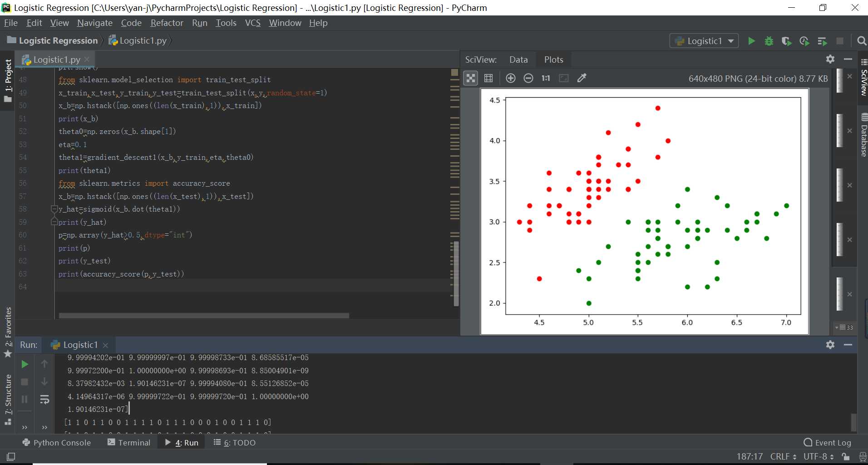Jump up the stack trace arrow
This screenshot has height=465, width=868.
[44, 364]
